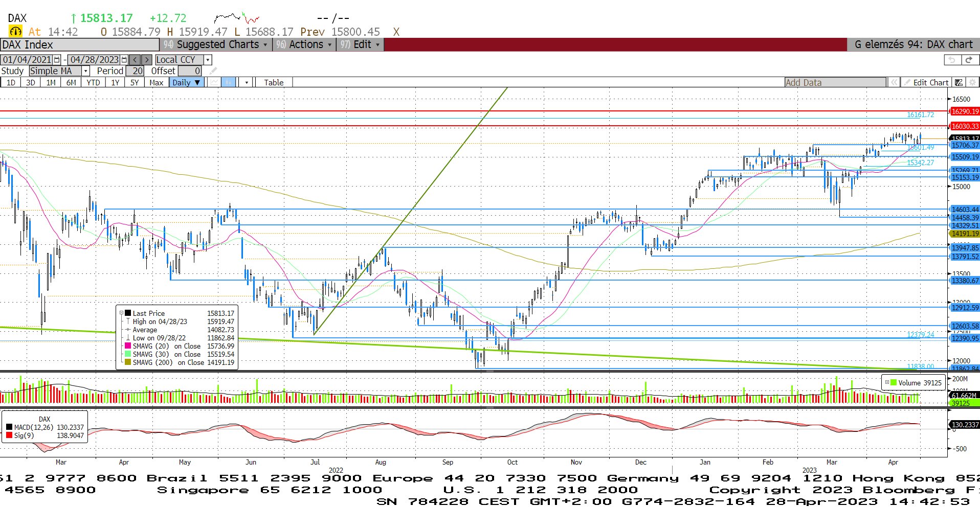Click the 13380.67 blue level label

click(965, 281)
